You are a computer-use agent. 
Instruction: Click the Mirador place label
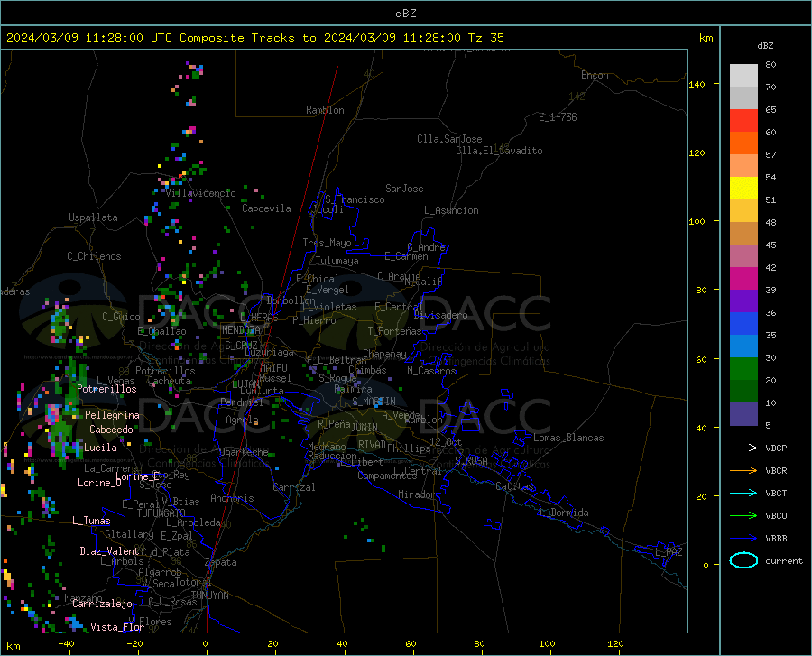[x=416, y=494]
